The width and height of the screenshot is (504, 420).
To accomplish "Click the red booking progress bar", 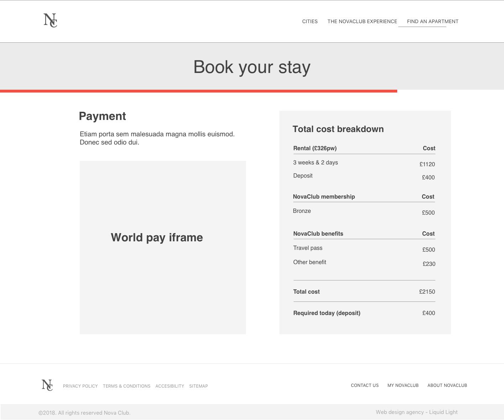I will pos(198,91).
